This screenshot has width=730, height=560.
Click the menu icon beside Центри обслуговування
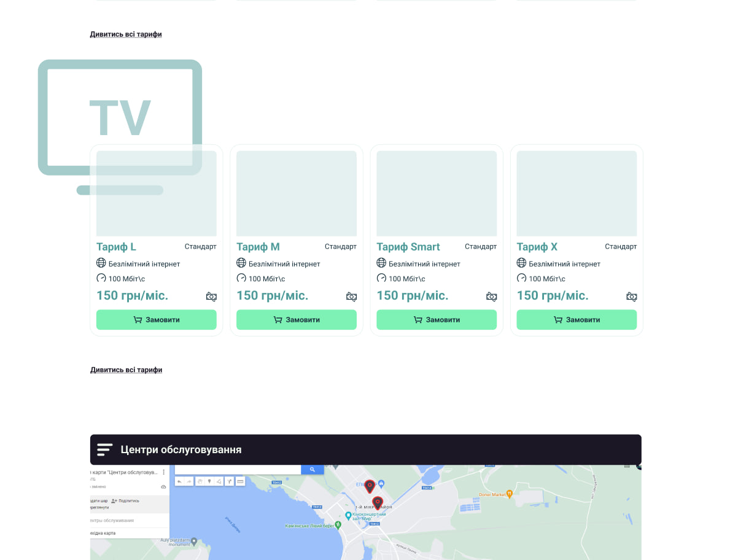pyautogui.click(x=105, y=449)
